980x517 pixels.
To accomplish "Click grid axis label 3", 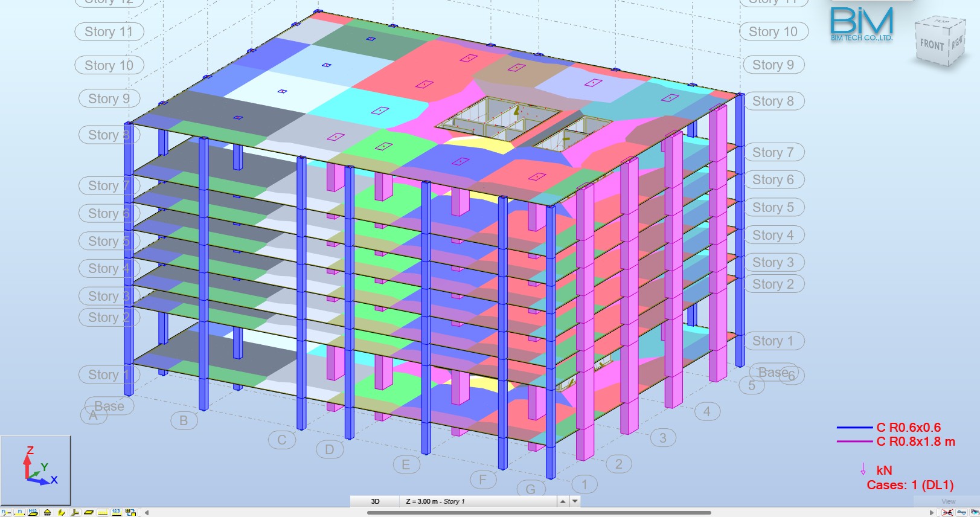I will (663, 438).
